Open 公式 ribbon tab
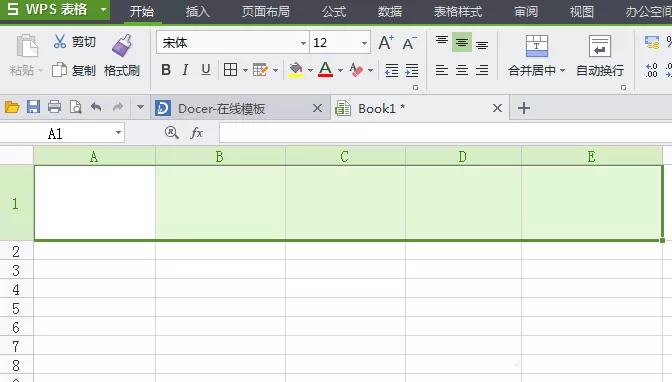The width and height of the screenshot is (672, 382). (x=334, y=12)
